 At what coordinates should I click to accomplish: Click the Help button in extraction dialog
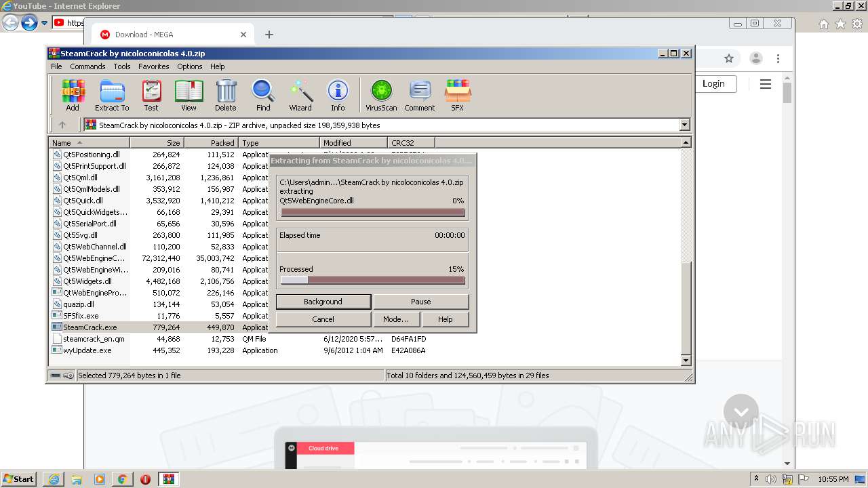tap(445, 319)
